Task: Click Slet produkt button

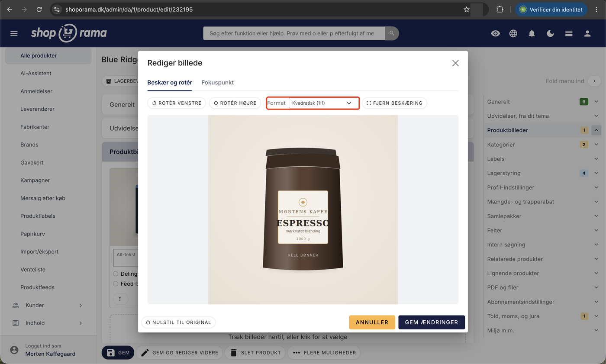Action: pos(255,352)
